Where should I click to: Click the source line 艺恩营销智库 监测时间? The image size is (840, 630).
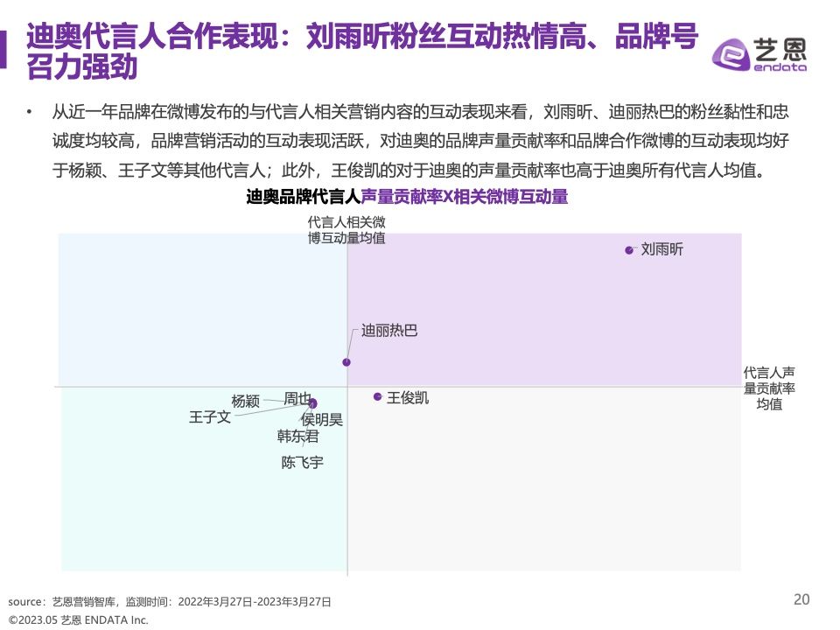(x=169, y=602)
